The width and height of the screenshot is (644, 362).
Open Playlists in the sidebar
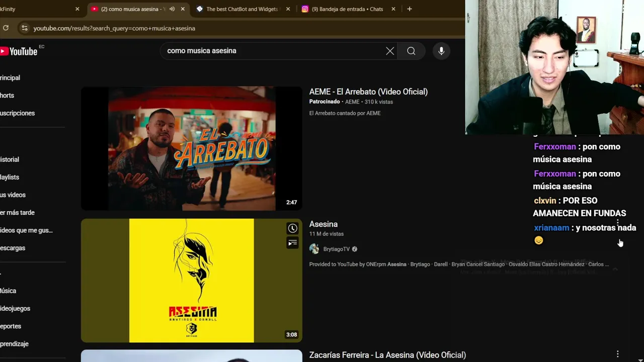(x=10, y=177)
